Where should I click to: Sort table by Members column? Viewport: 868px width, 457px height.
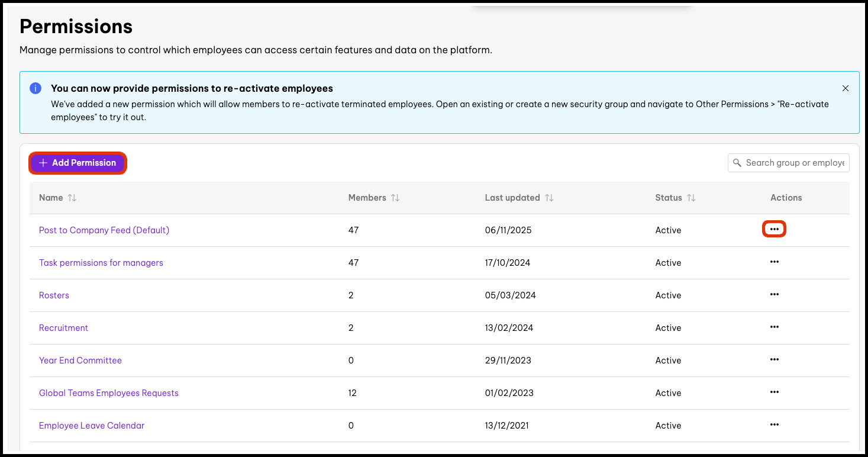(x=395, y=198)
